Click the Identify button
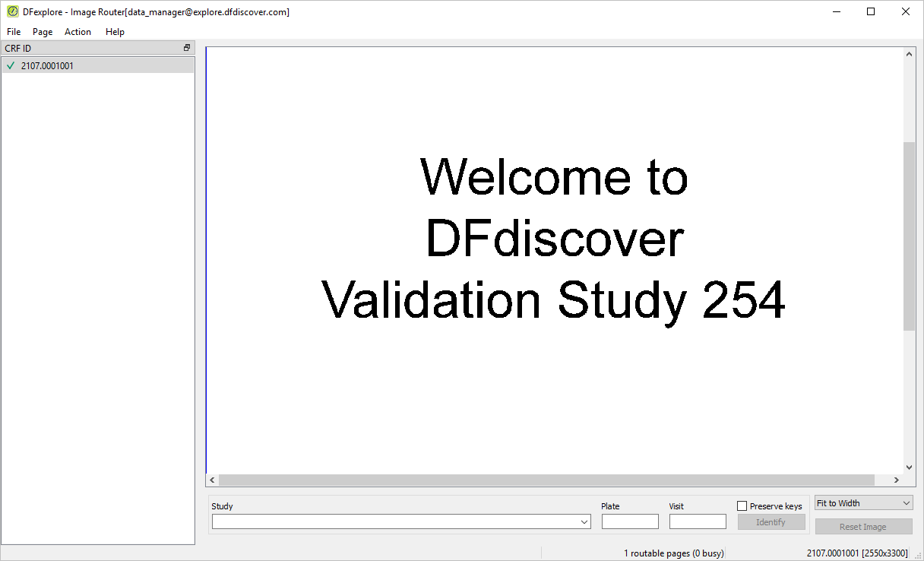The height and width of the screenshot is (561, 924). [771, 522]
